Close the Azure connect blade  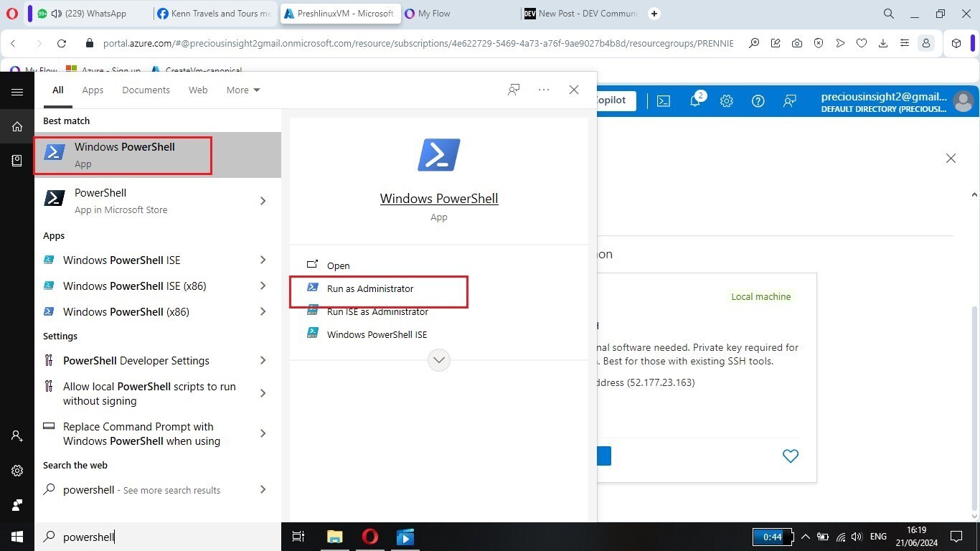point(951,158)
